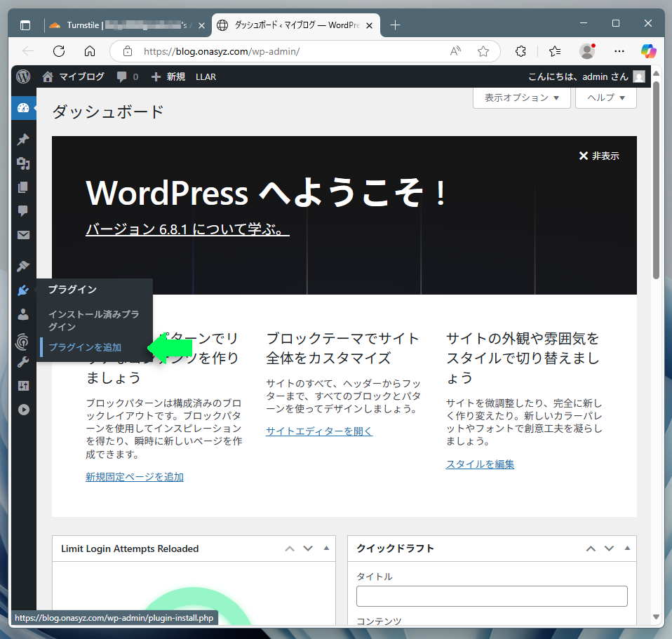This screenshot has width=672, height=639.
Task: Open browser settings and more menu
Action: 619,51
